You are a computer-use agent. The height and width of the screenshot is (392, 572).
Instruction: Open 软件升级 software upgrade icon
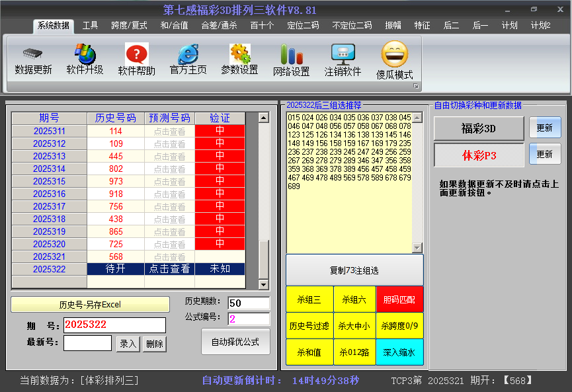[85, 54]
